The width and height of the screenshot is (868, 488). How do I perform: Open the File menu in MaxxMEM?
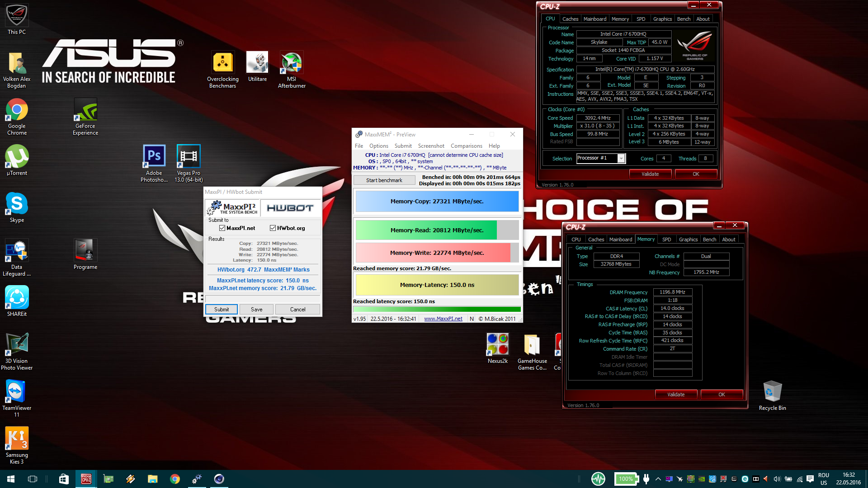[359, 146]
